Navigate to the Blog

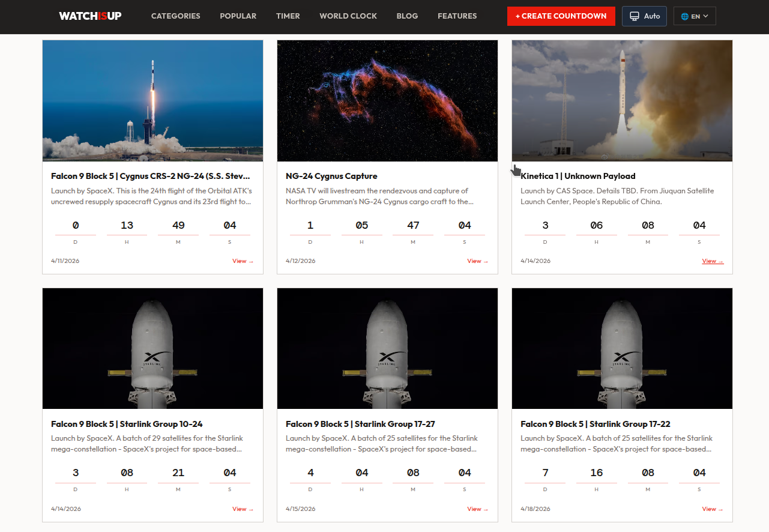pyautogui.click(x=407, y=16)
